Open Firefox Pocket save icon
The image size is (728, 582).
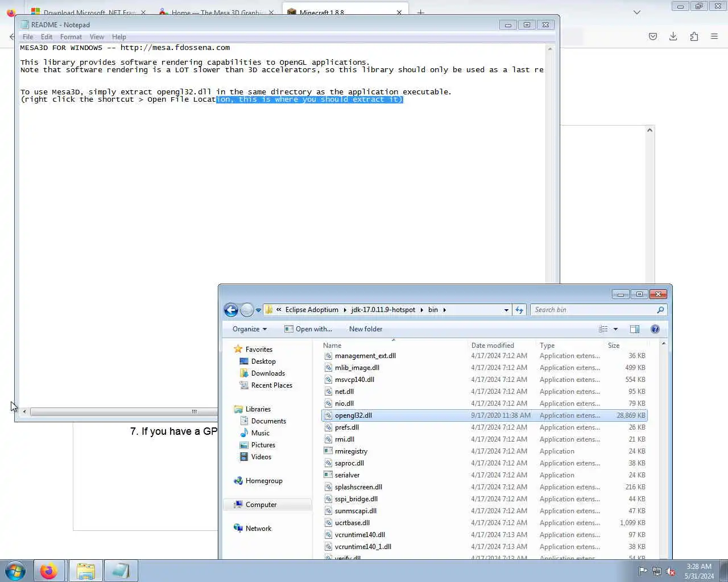coord(653,36)
